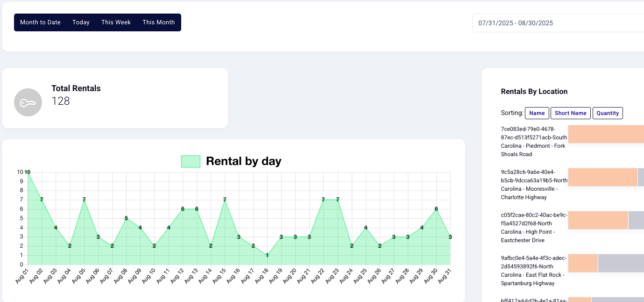Open the date range picker field
Screen dimensions: 644x302
point(558,23)
